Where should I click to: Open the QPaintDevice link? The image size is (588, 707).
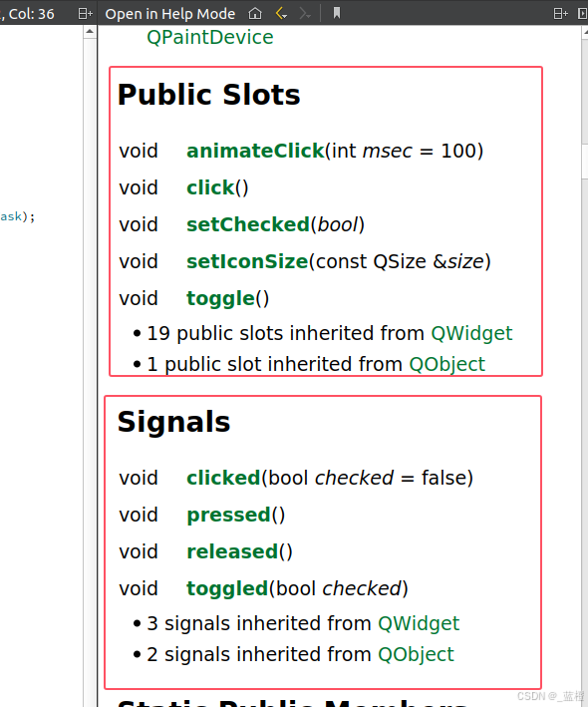210,37
